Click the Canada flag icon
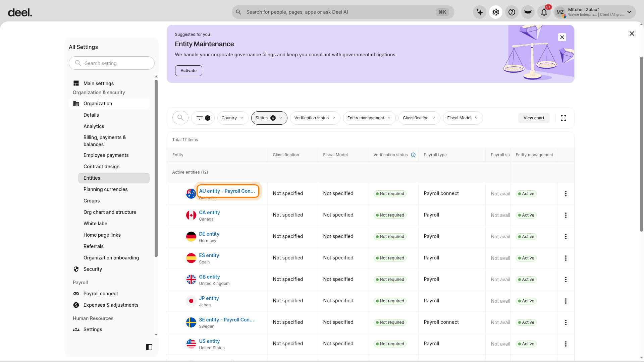644x362 pixels. (x=191, y=215)
